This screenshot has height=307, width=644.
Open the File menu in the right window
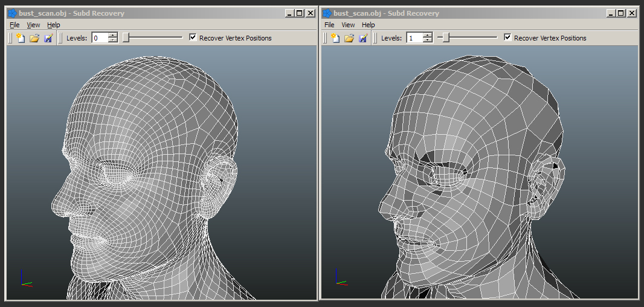pos(329,25)
